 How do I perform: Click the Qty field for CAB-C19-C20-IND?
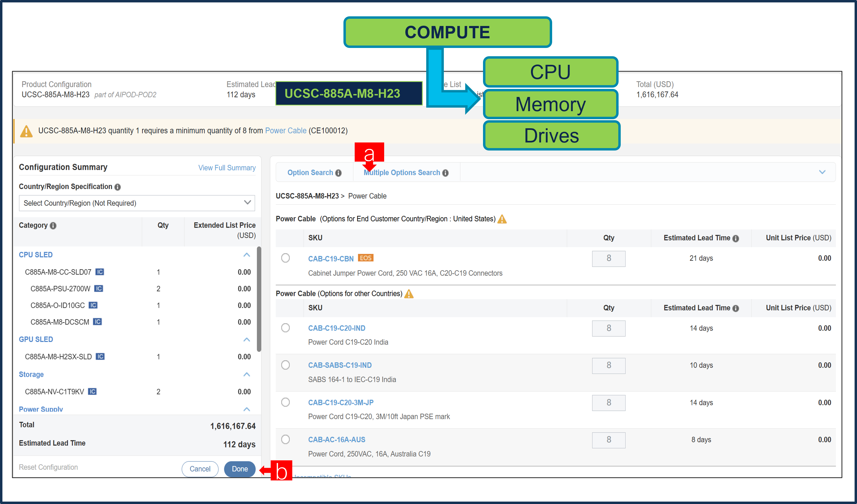click(x=609, y=329)
